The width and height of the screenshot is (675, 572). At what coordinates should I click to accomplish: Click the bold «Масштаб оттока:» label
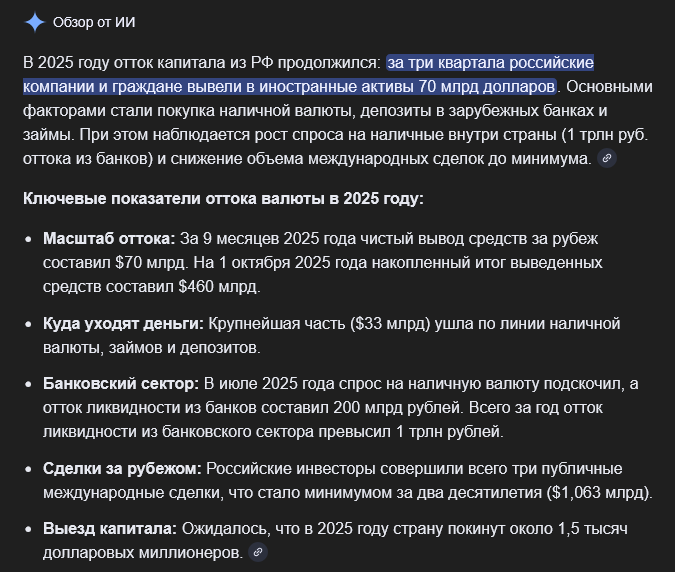point(109,239)
